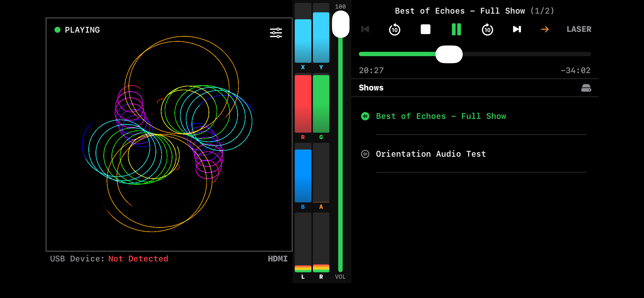Click the laser preview visualization
The width and height of the screenshot is (644, 298).
point(169,134)
